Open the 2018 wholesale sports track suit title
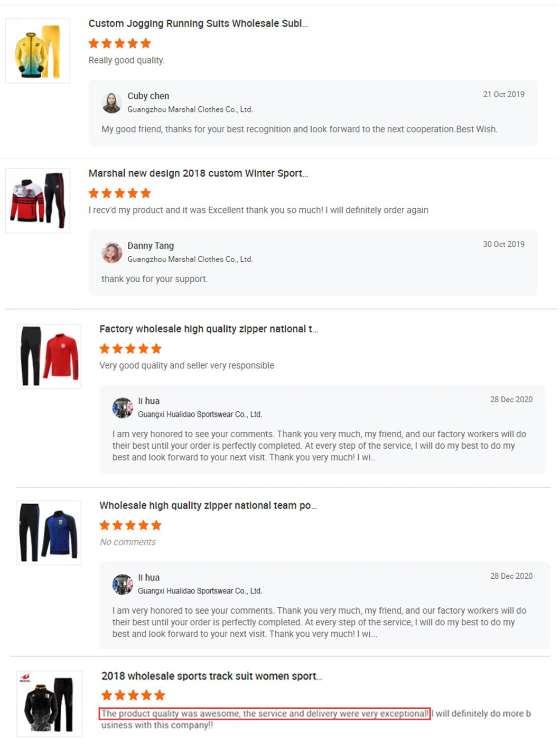Screen dimensions: 560x750 point(211,676)
